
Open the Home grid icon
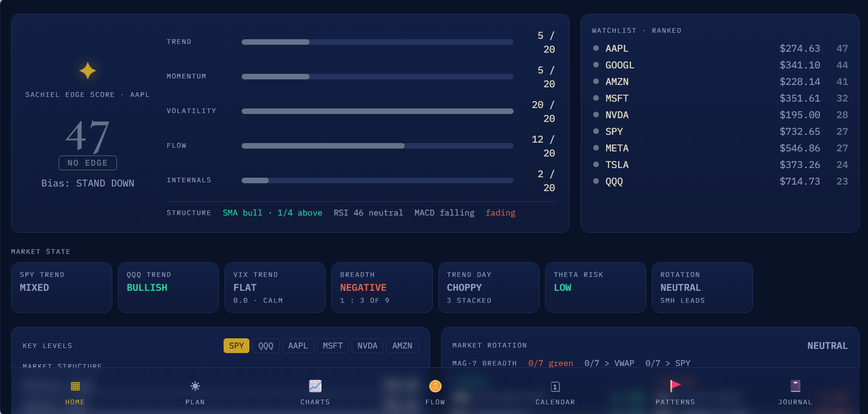[x=75, y=386]
